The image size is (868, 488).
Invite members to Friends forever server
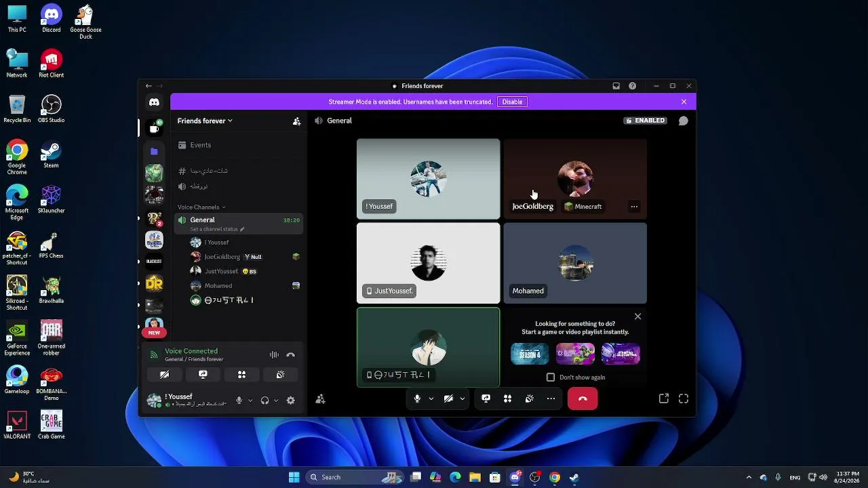pyautogui.click(x=296, y=121)
